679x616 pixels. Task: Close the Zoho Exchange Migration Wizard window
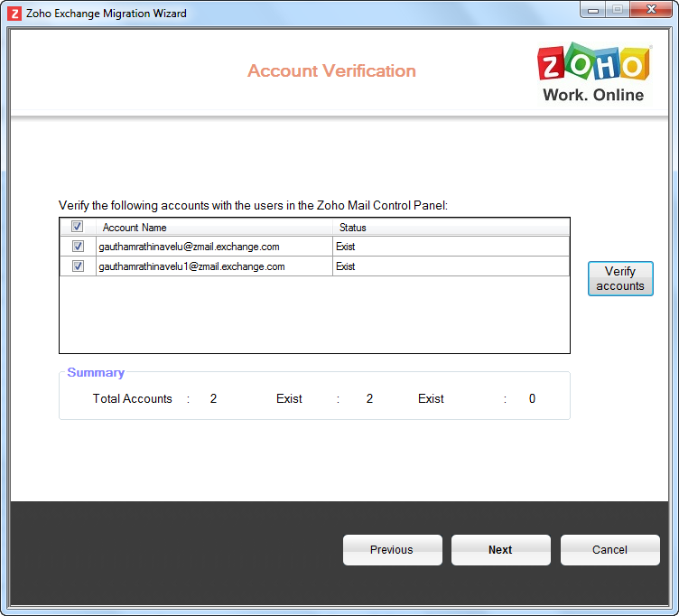650,12
